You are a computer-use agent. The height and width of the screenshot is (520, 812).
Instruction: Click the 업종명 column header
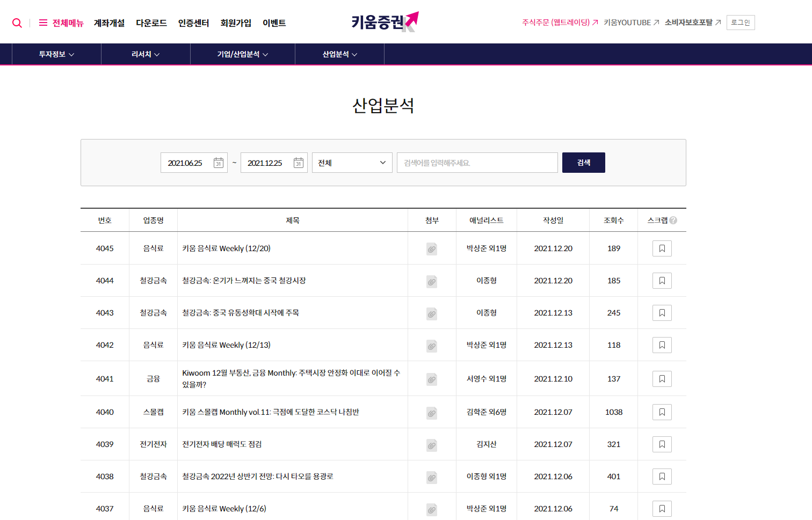click(x=153, y=221)
